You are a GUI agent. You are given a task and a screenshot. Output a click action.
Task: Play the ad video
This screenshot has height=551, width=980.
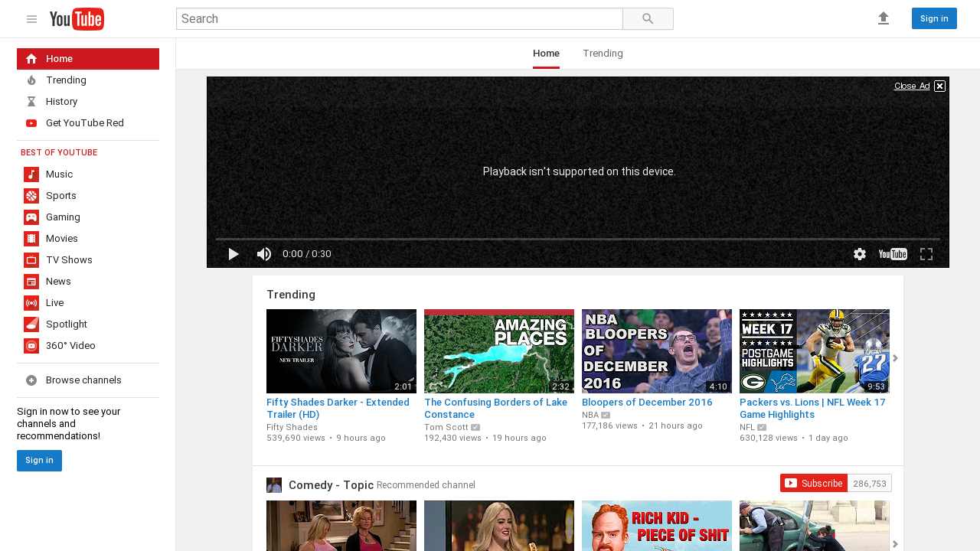[234, 254]
